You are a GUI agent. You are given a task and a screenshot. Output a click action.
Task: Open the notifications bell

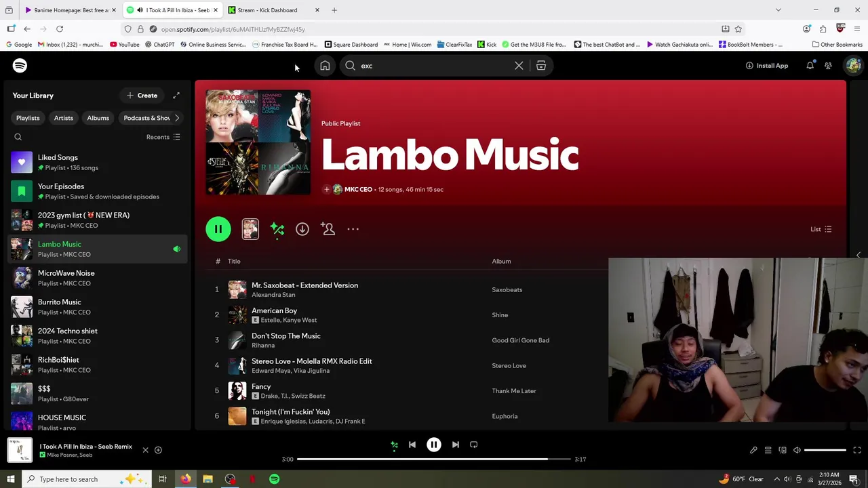810,66
